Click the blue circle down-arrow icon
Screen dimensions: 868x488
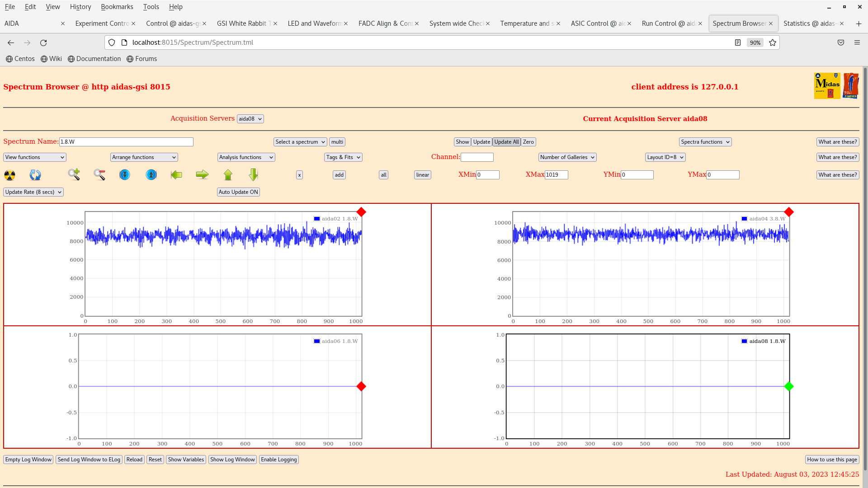click(x=125, y=175)
